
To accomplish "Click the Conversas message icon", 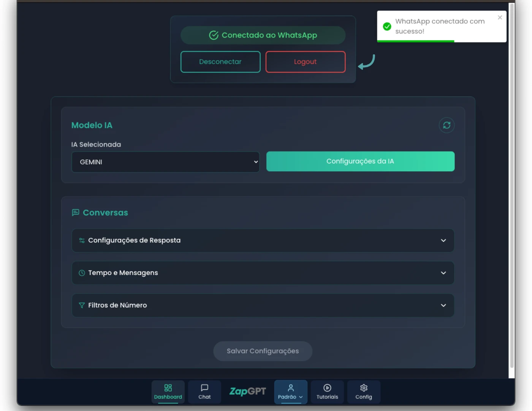I will [76, 213].
